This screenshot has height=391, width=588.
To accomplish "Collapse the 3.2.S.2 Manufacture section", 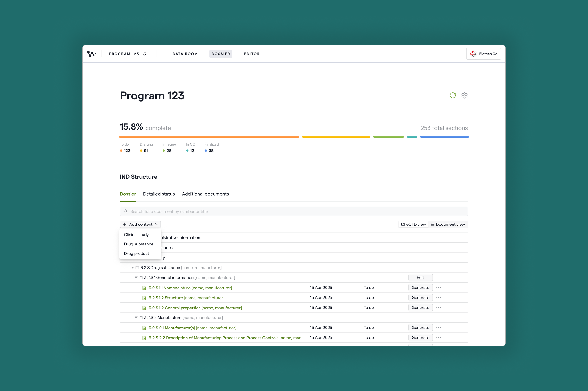I will tap(136, 317).
